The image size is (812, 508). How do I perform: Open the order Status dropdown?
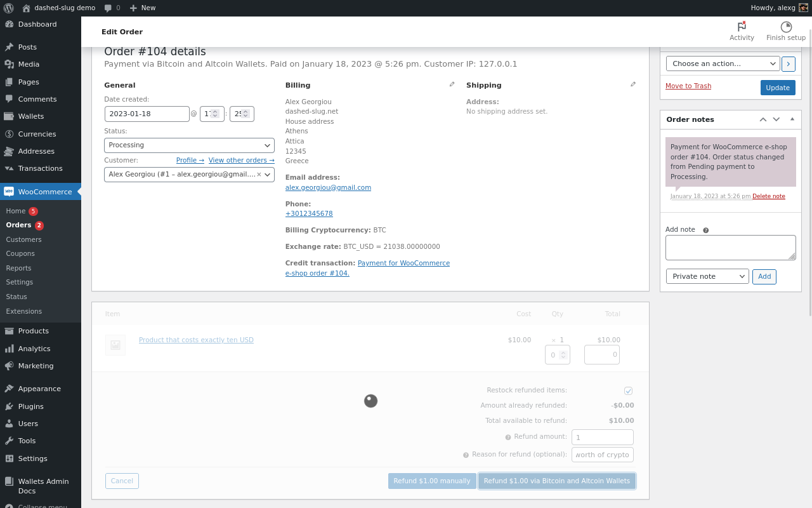[x=189, y=145]
